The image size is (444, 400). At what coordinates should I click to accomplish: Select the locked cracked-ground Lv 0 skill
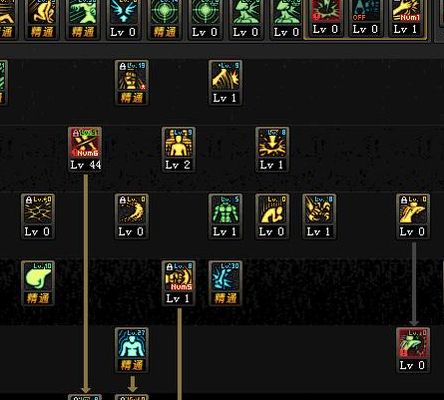click(x=38, y=216)
